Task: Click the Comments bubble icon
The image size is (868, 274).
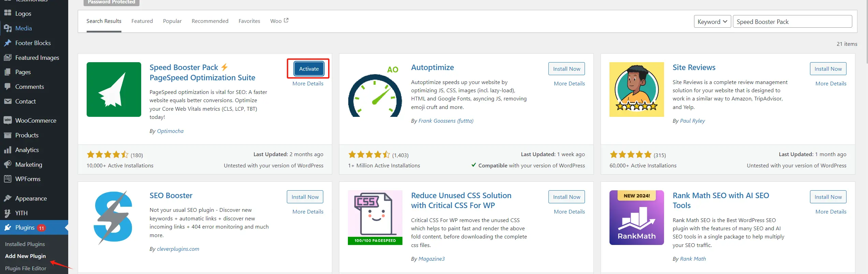Action: [x=8, y=86]
